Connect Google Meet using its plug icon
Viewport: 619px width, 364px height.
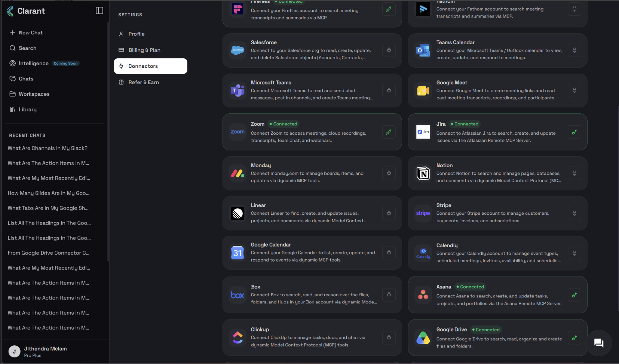(574, 91)
